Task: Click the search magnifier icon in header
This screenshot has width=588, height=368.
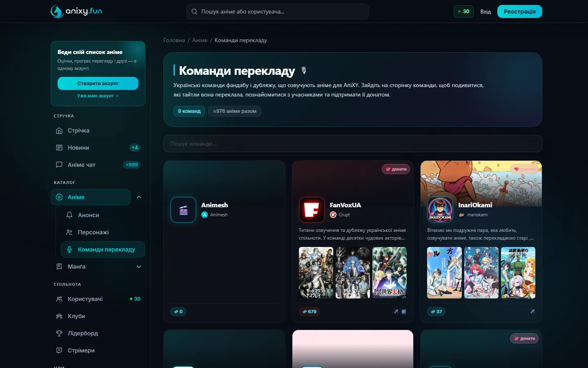Action: point(194,11)
